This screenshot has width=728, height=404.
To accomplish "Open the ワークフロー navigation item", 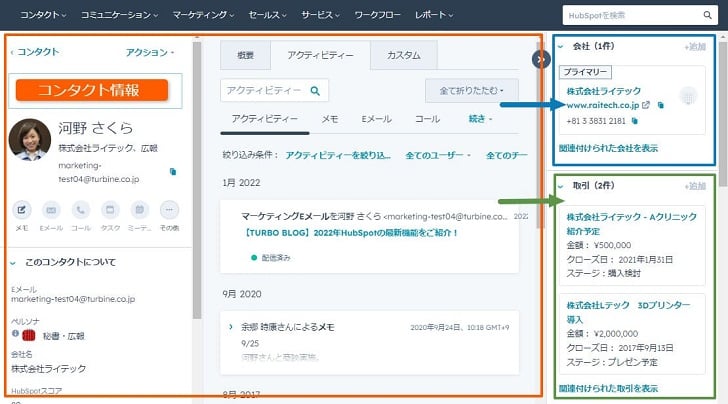I will (x=377, y=15).
